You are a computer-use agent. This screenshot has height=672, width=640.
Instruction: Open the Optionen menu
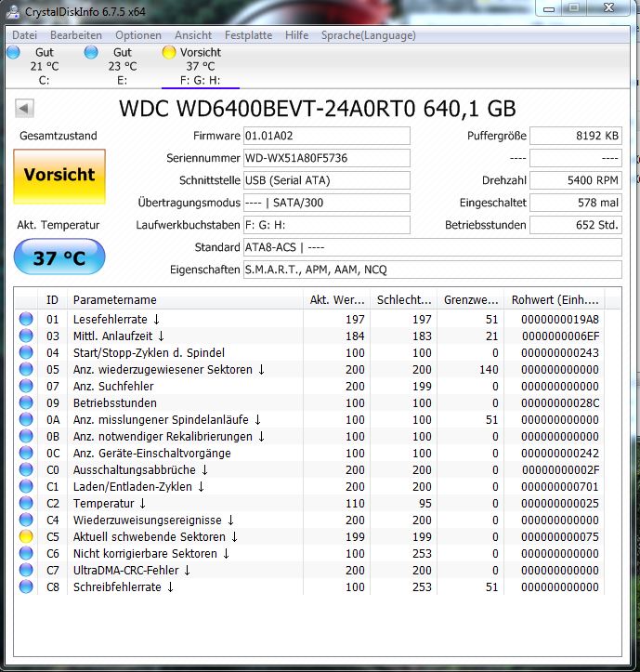click(137, 35)
